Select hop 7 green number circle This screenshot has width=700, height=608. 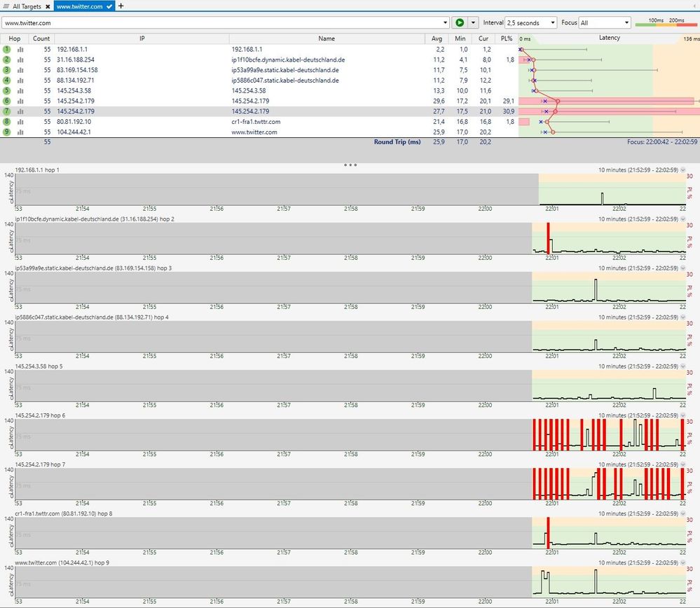7,111
